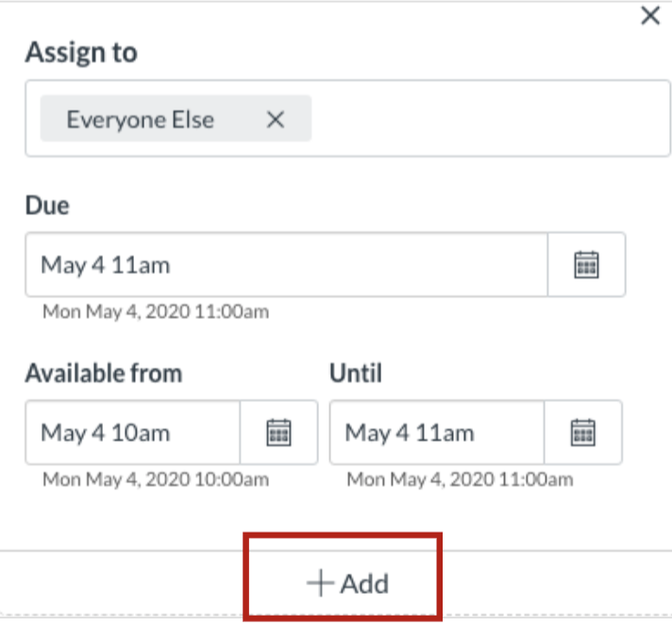The width and height of the screenshot is (672, 625).
Task: Click the Until label
Action: click(x=356, y=373)
